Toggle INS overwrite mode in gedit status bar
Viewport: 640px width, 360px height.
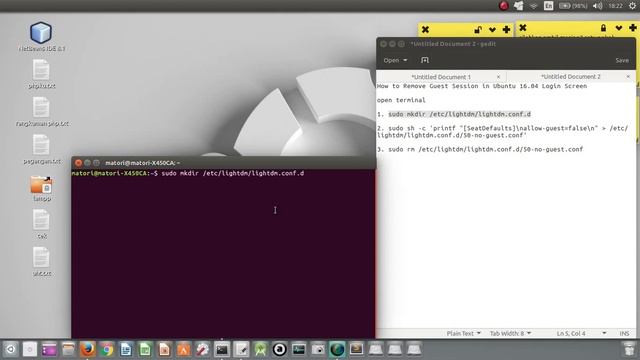coord(624,333)
